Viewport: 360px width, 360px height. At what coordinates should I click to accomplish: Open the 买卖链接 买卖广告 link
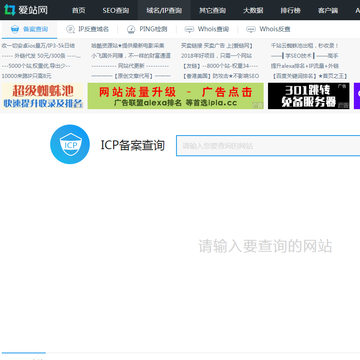[217, 46]
